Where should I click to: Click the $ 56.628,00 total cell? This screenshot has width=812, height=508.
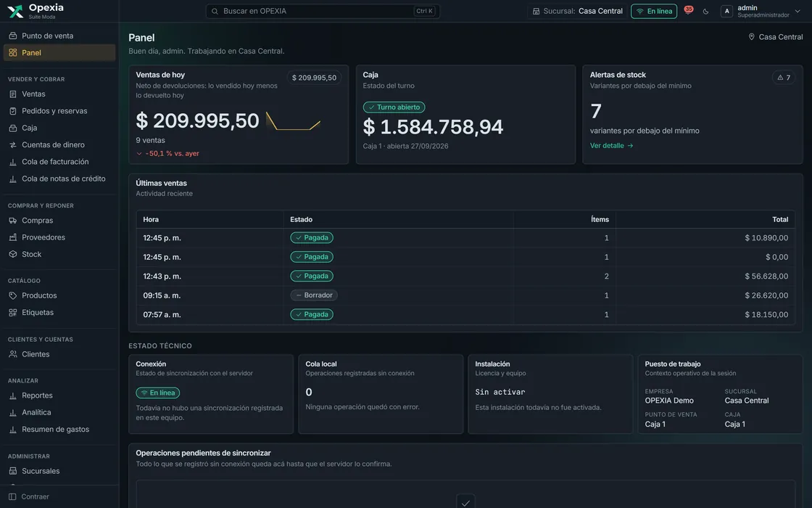766,276
